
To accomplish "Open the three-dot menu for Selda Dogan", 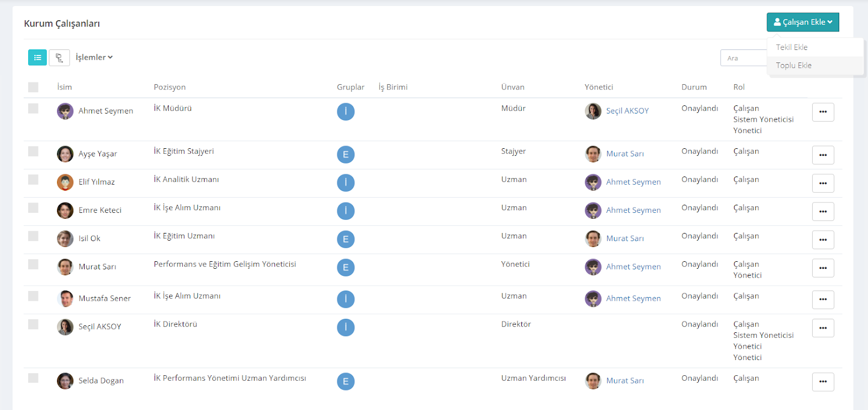I will click(x=823, y=382).
